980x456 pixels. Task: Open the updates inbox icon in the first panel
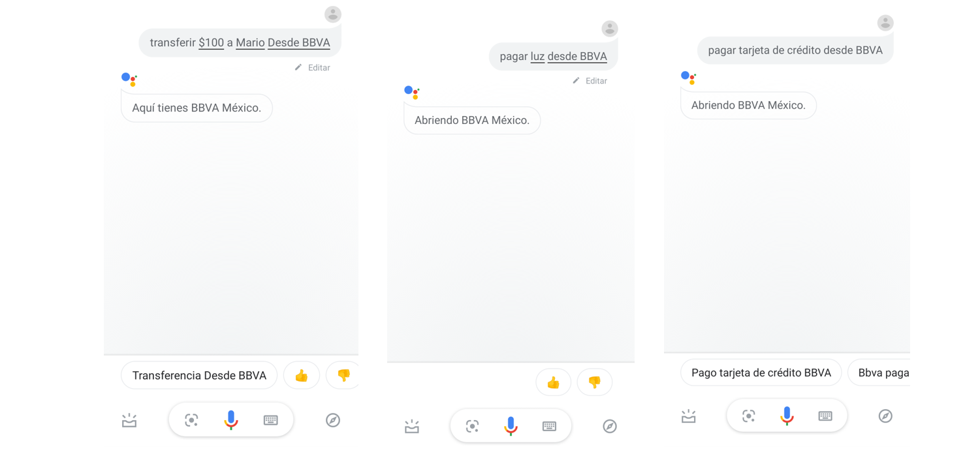(x=129, y=420)
